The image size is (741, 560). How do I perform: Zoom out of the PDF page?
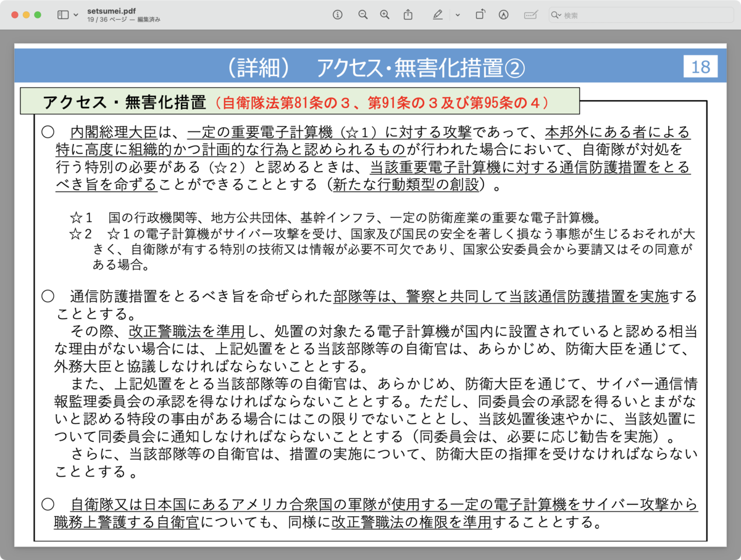(x=362, y=15)
